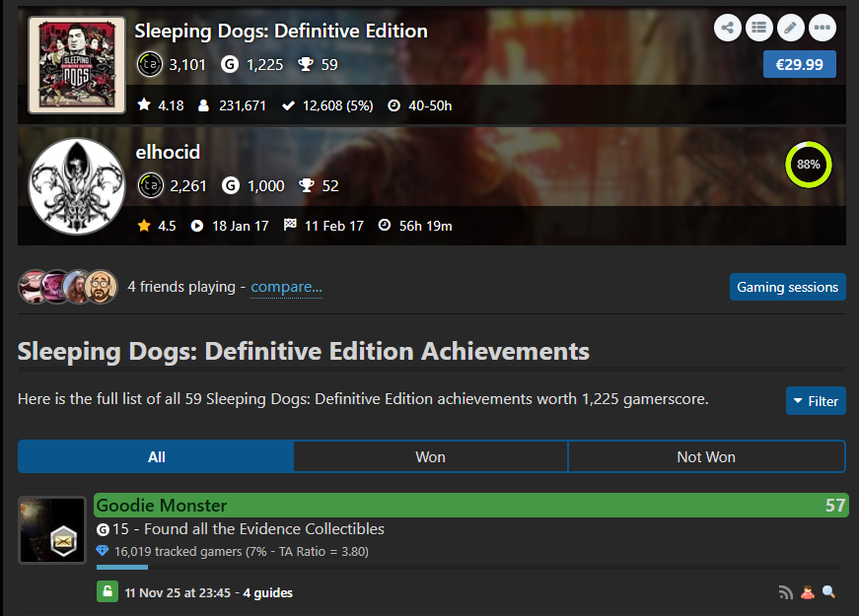Open the list view icon button
859x616 pixels.
[758, 28]
